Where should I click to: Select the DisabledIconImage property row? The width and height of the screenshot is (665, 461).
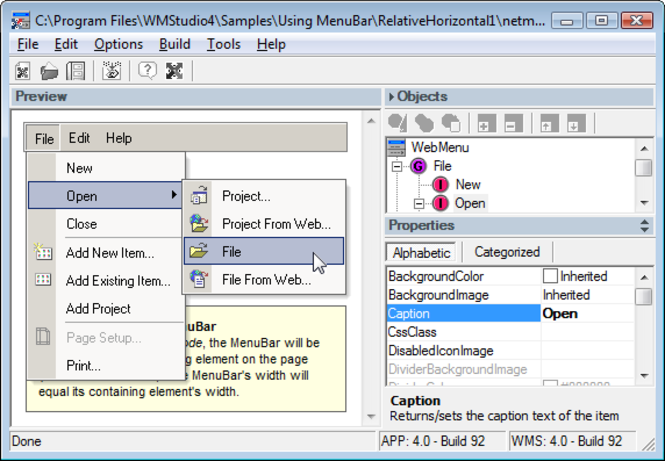(x=511, y=351)
